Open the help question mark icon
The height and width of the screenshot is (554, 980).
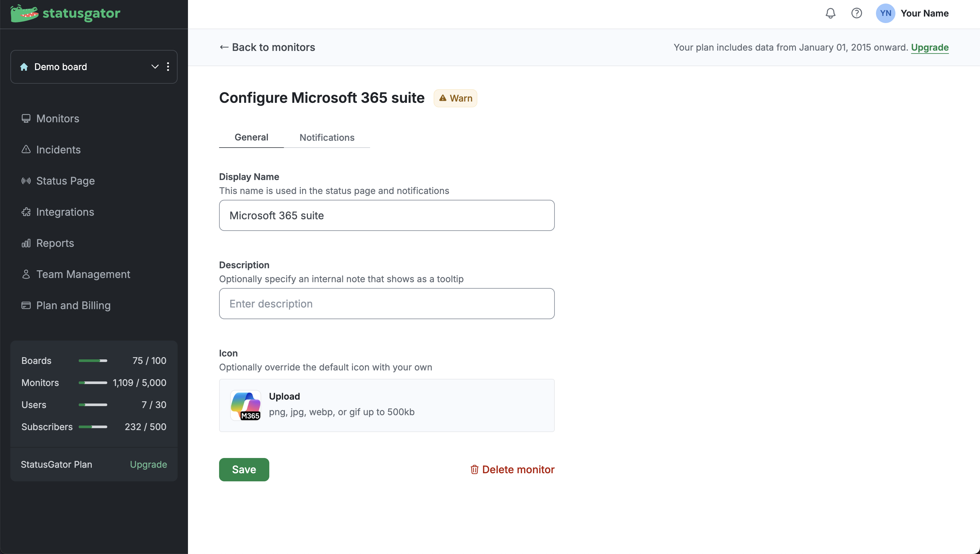pos(856,13)
